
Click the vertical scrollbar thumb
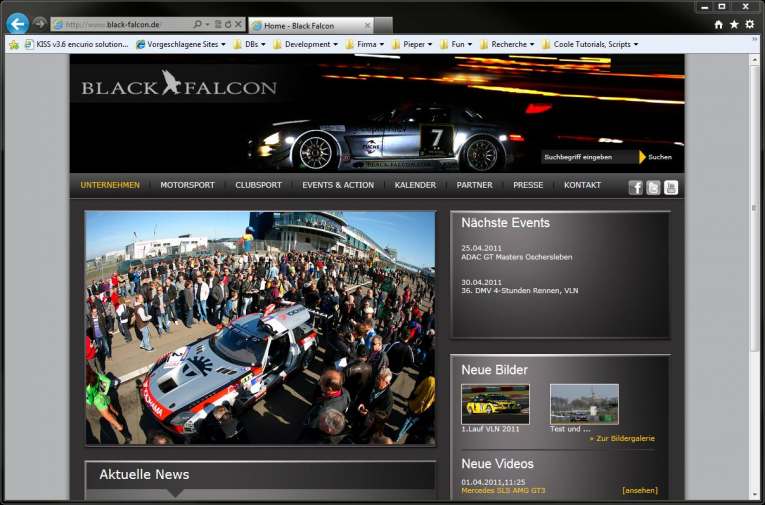tap(754, 207)
